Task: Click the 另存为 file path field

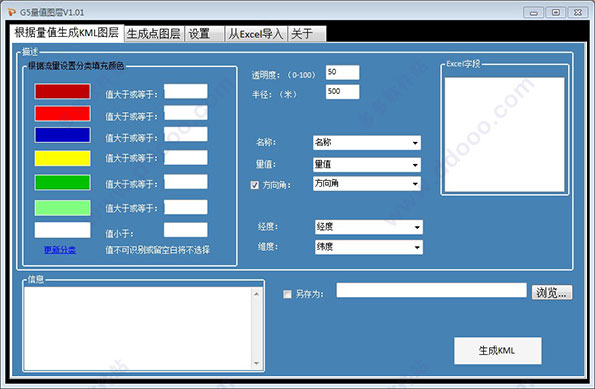Action: [x=431, y=290]
